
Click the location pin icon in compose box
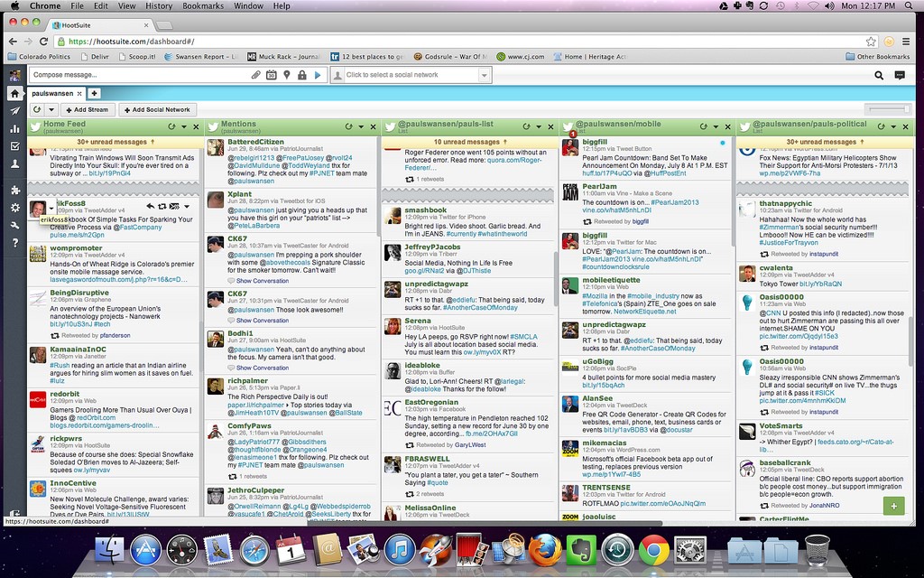tap(287, 75)
